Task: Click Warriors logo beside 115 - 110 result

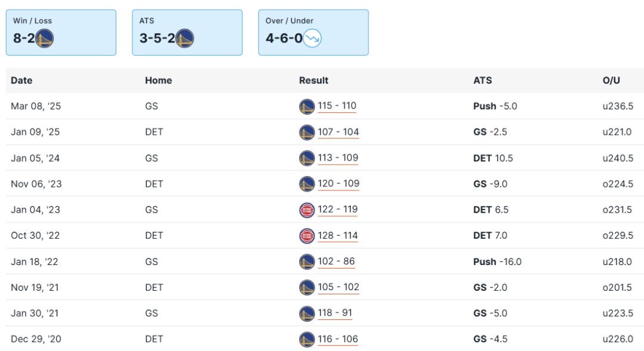Action: coord(306,106)
